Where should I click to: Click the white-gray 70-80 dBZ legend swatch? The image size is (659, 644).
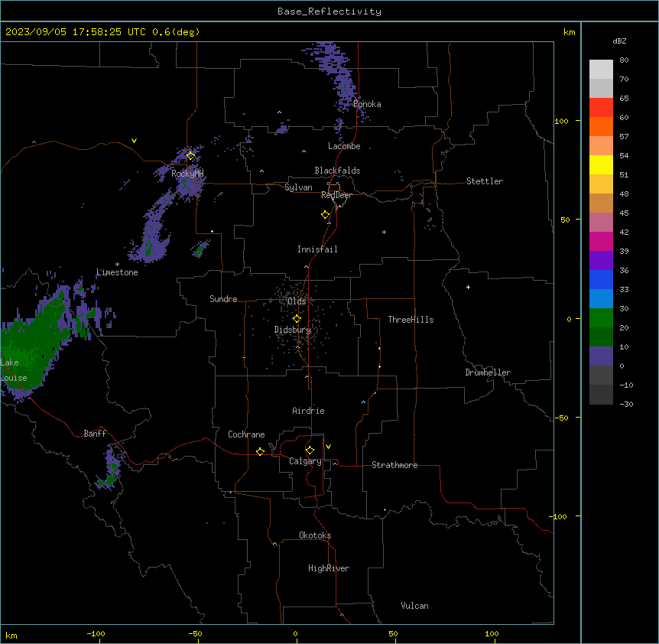pyautogui.click(x=601, y=70)
